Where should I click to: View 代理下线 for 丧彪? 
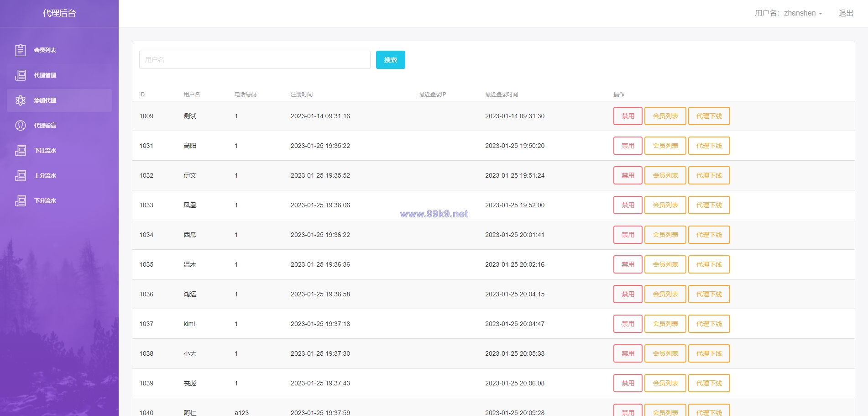point(709,383)
